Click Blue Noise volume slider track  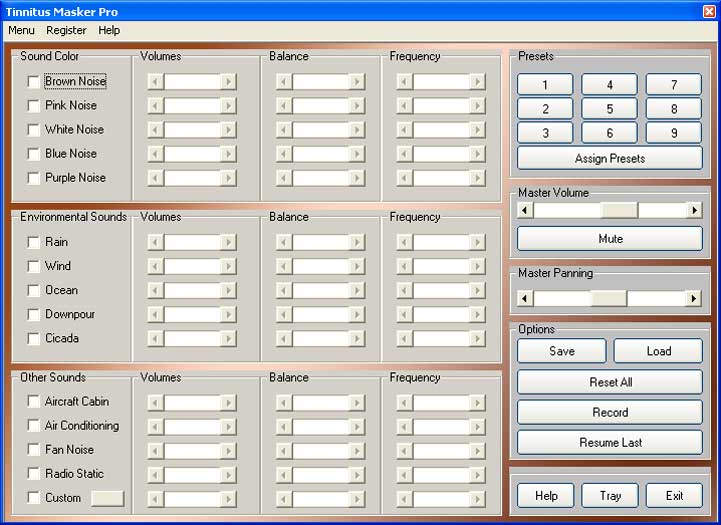(192, 154)
